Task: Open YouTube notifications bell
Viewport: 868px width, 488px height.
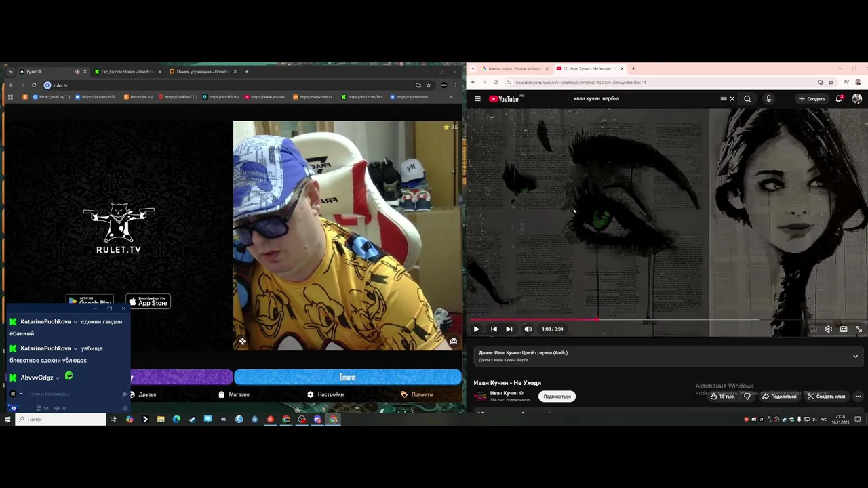Action: (839, 99)
